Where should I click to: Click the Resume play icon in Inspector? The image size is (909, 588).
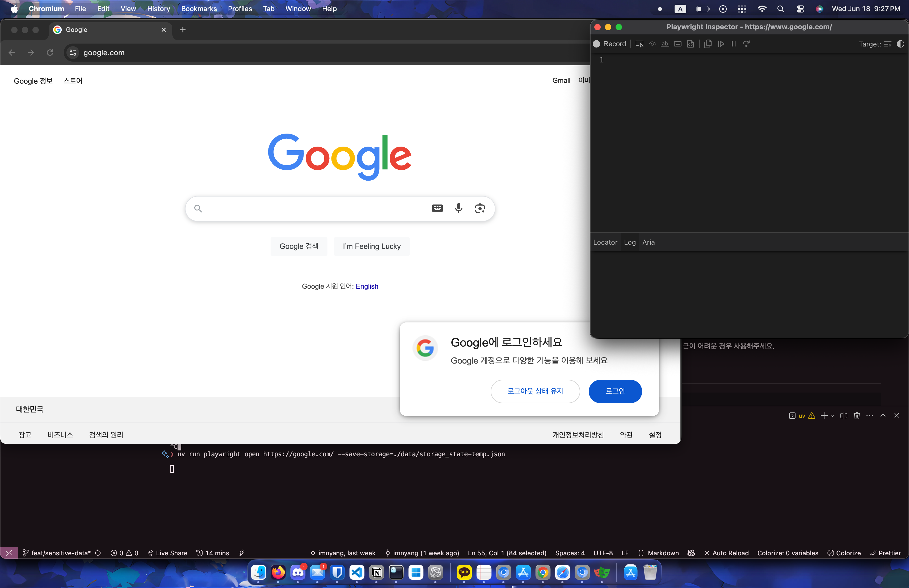(721, 44)
